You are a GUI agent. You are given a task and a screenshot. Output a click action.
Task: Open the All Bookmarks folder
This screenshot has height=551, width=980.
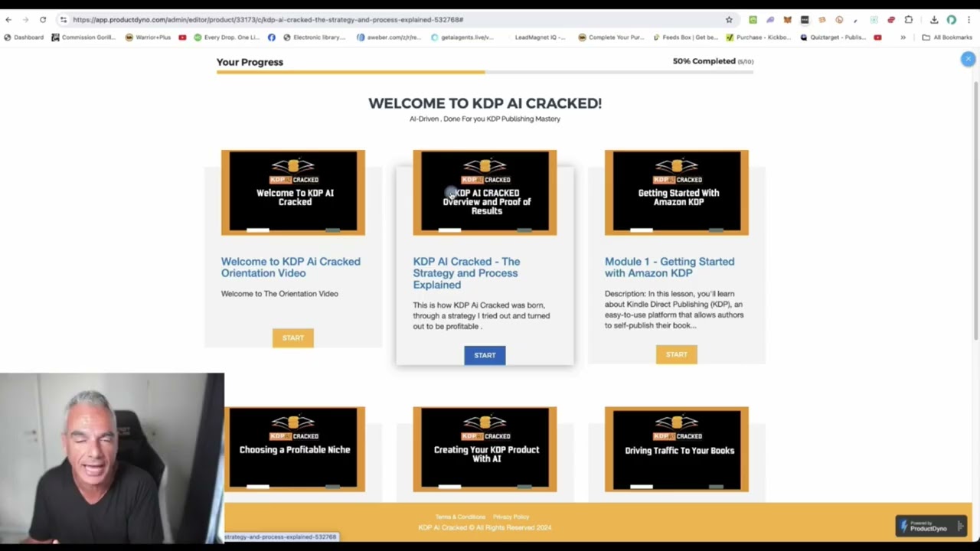tap(947, 37)
